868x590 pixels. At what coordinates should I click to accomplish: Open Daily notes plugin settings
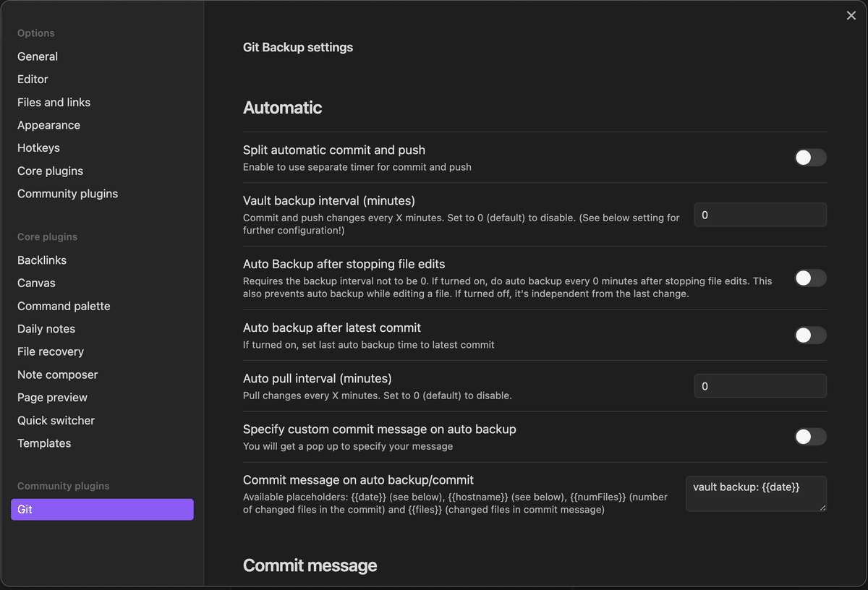point(46,329)
